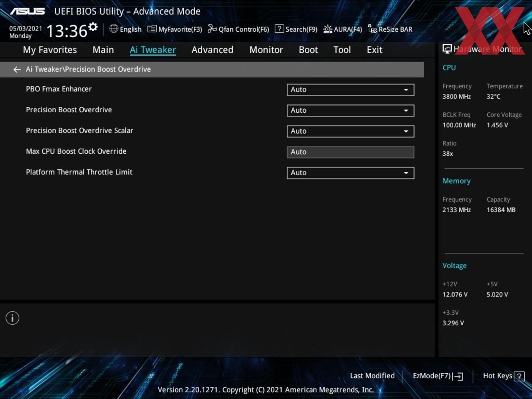
Task: Click the 13:36 clock display
Action: [x=66, y=31]
